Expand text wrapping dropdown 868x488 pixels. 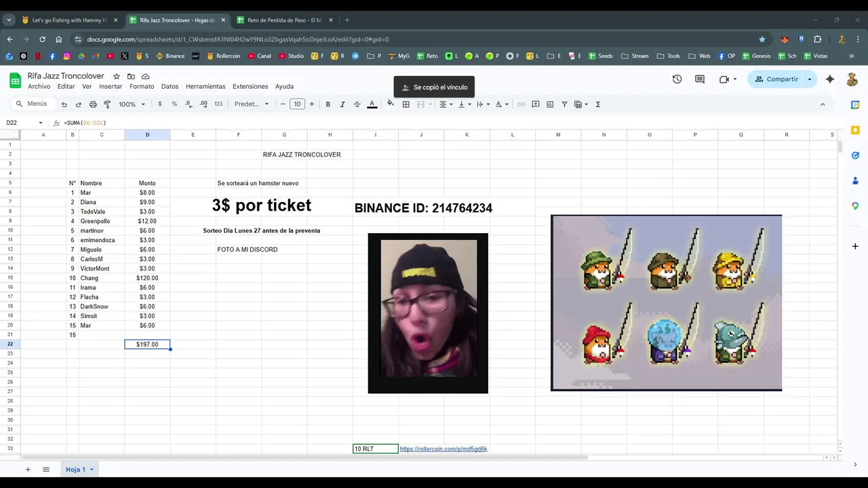click(x=483, y=104)
